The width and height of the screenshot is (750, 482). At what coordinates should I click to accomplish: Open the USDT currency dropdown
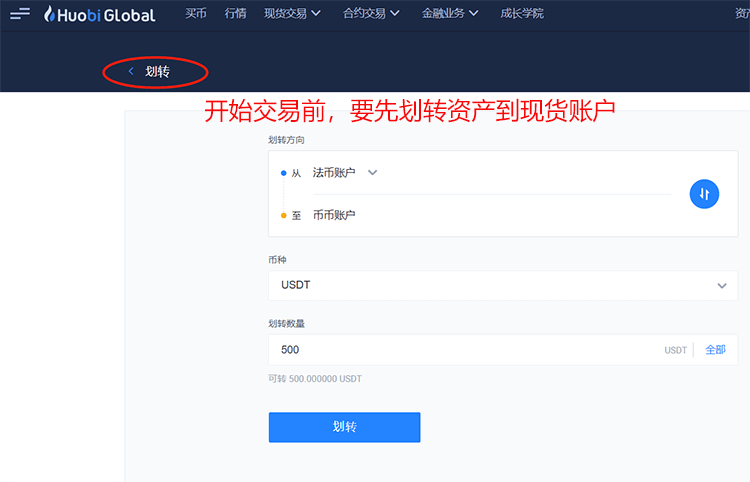pyautogui.click(x=503, y=285)
